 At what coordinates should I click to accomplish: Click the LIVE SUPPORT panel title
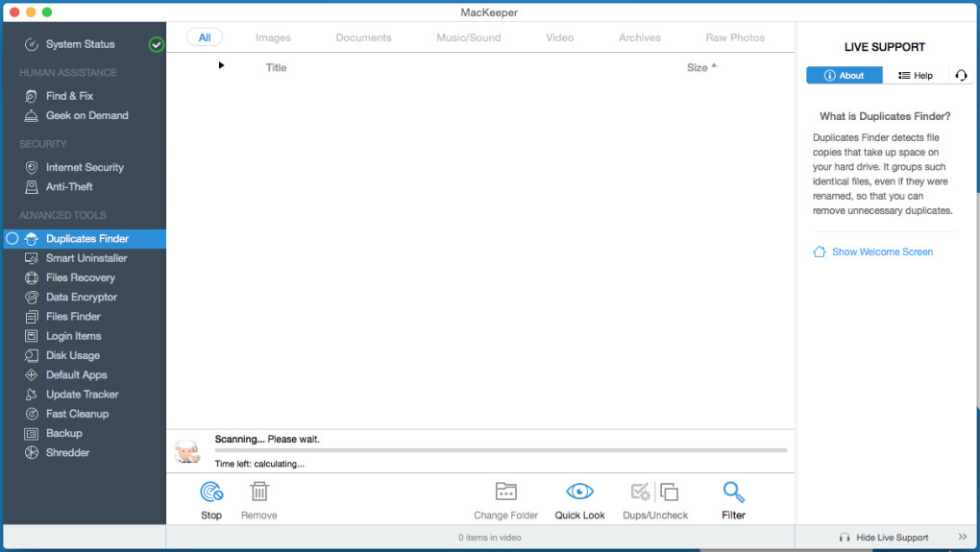point(884,47)
